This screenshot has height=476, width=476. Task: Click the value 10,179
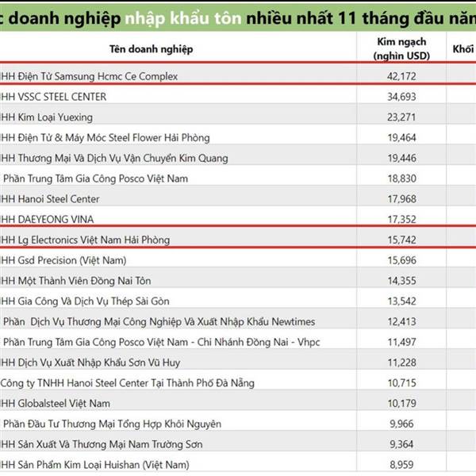click(401, 404)
